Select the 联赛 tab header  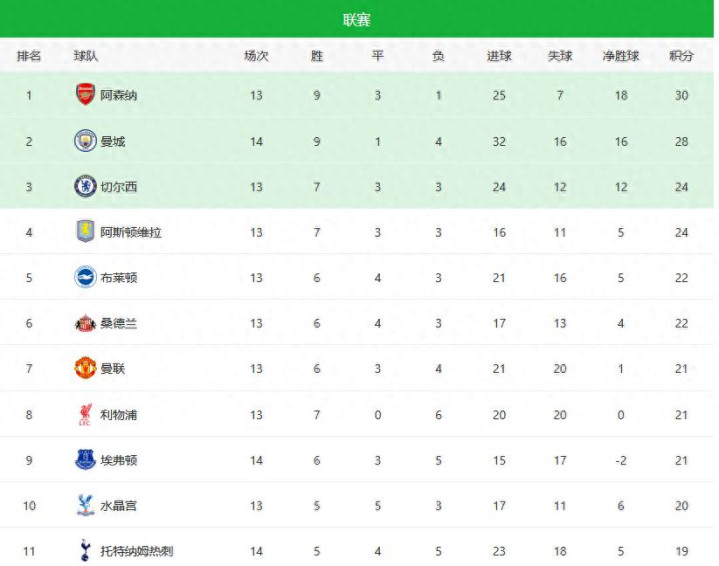click(357, 20)
